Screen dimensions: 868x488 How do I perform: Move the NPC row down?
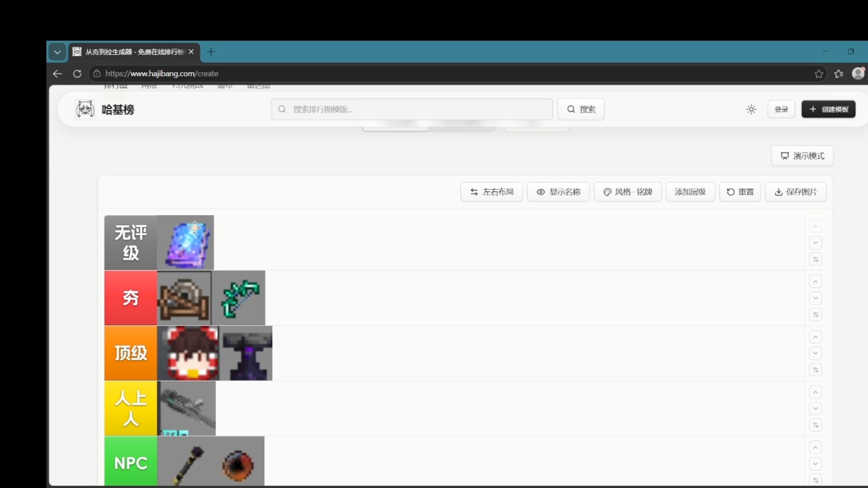816,464
